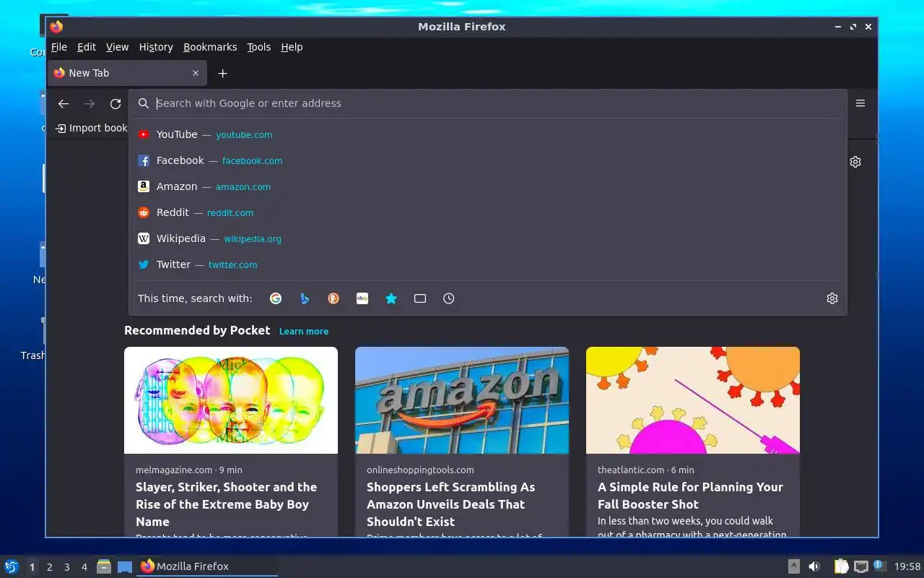Screen dimensions: 924x578
Task: Open new tab page personalize gear
Action: [855, 162]
